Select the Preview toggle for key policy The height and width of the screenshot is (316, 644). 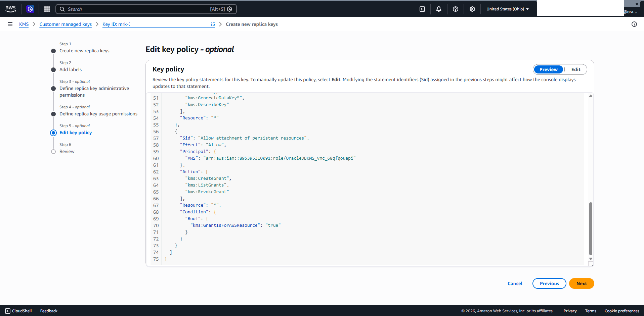click(x=548, y=69)
